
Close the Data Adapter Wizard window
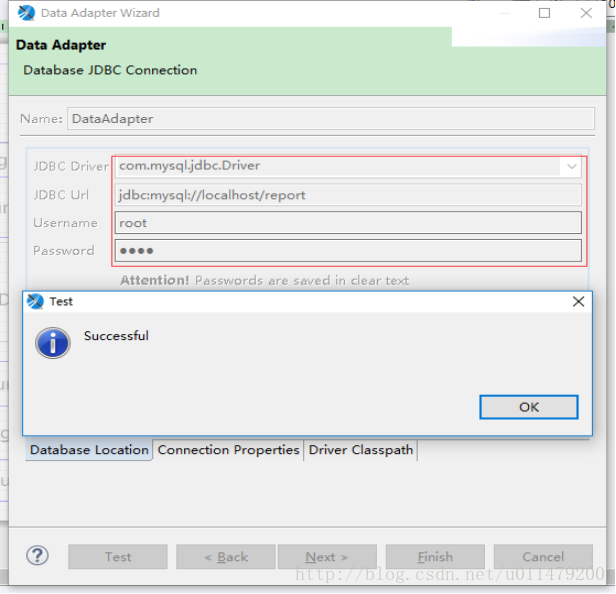click(586, 13)
